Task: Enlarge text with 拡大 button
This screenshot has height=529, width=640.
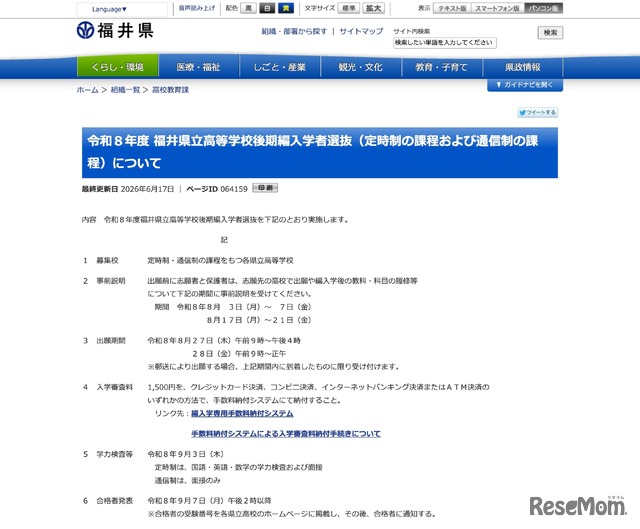Action: coord(373,8)
